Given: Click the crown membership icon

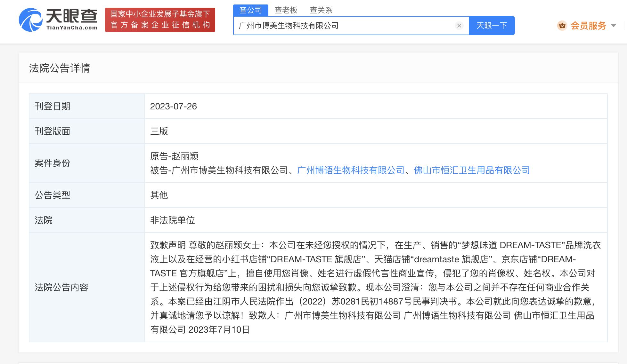Looking at the screenshot, I should [x=563, y=26].
